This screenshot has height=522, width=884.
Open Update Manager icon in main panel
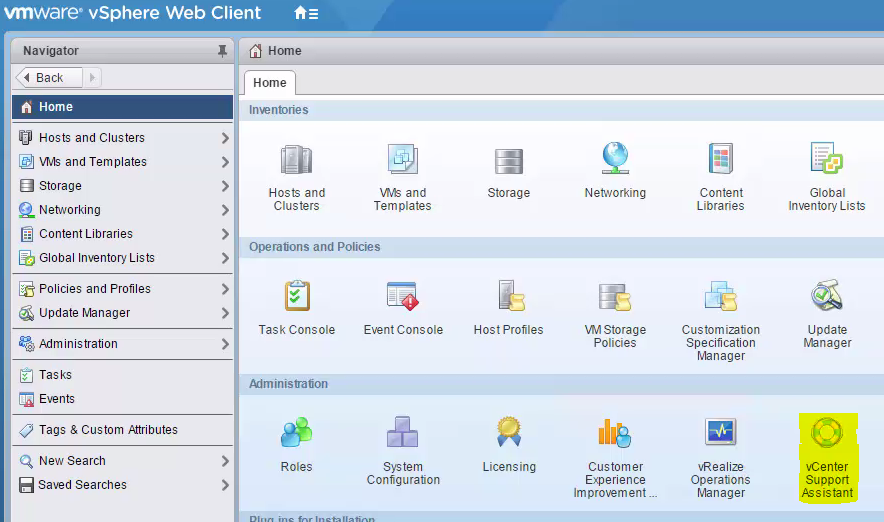(x=826, y=295)
